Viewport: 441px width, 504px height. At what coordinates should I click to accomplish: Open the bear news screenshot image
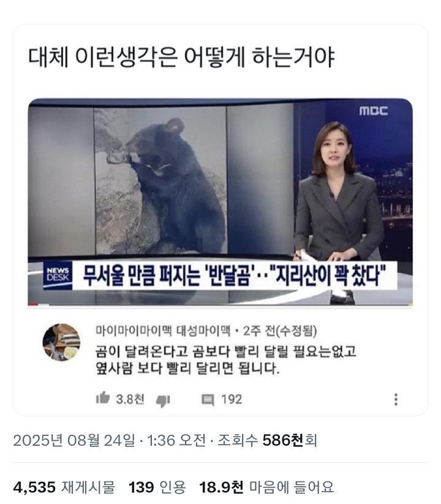(x=220, y=202)
